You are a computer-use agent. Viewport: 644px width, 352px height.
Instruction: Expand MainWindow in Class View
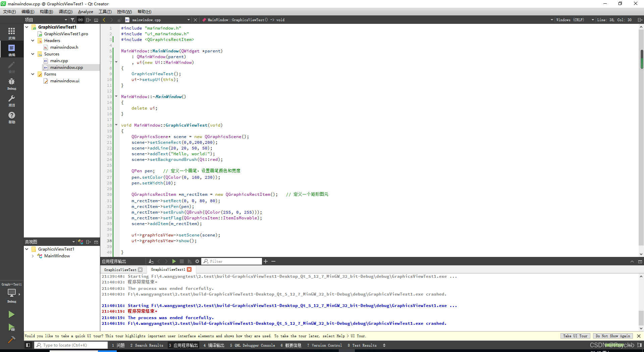[x=33, y=256]
